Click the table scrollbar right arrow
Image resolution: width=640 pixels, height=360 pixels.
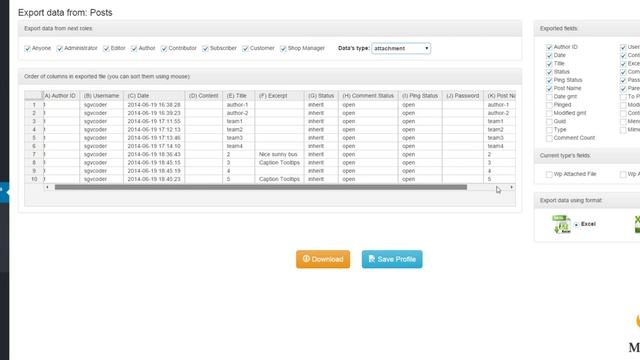(x=511, y=187)
